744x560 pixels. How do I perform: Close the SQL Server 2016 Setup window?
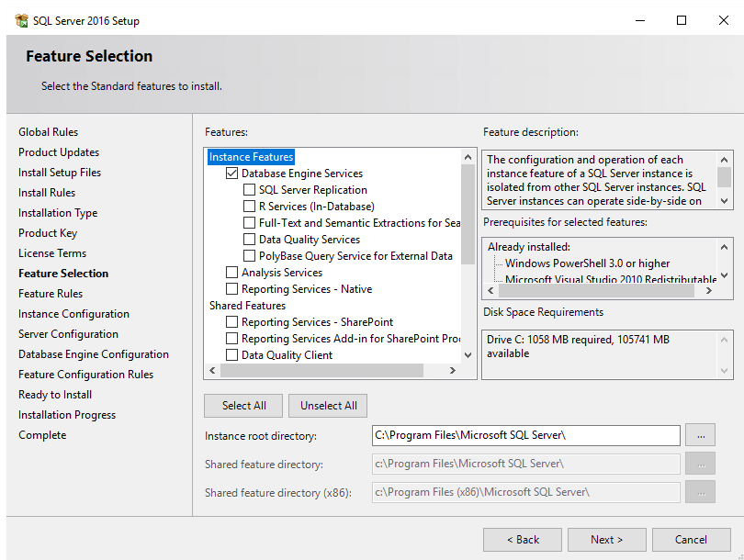tap(724, 20)
